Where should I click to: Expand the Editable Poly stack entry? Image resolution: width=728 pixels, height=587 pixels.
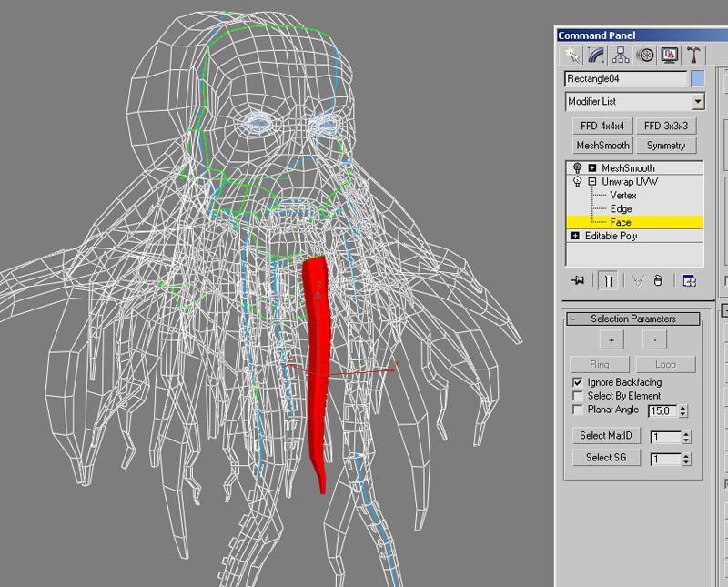[x=575, y=236]
